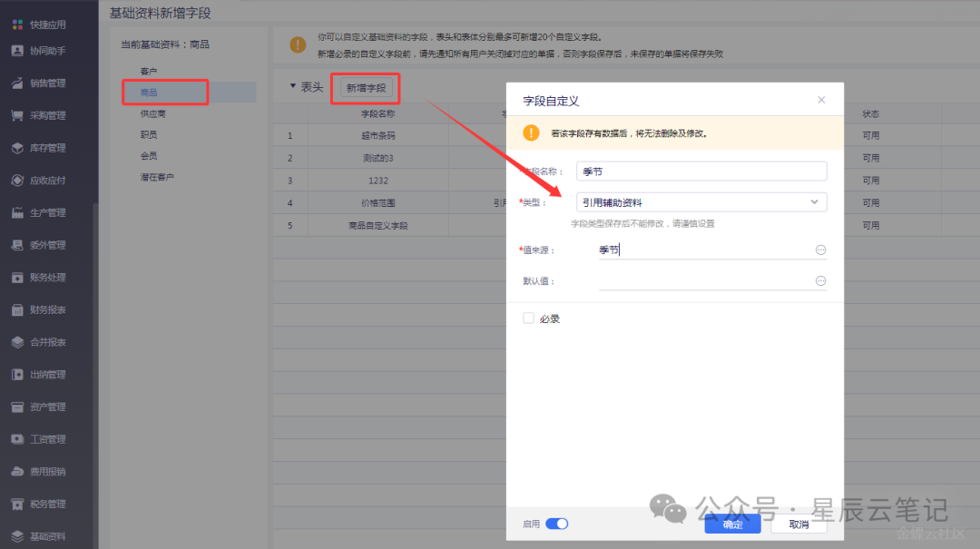Click the 库存管理 box icon

pyautogui.click(x=17, y=148)
